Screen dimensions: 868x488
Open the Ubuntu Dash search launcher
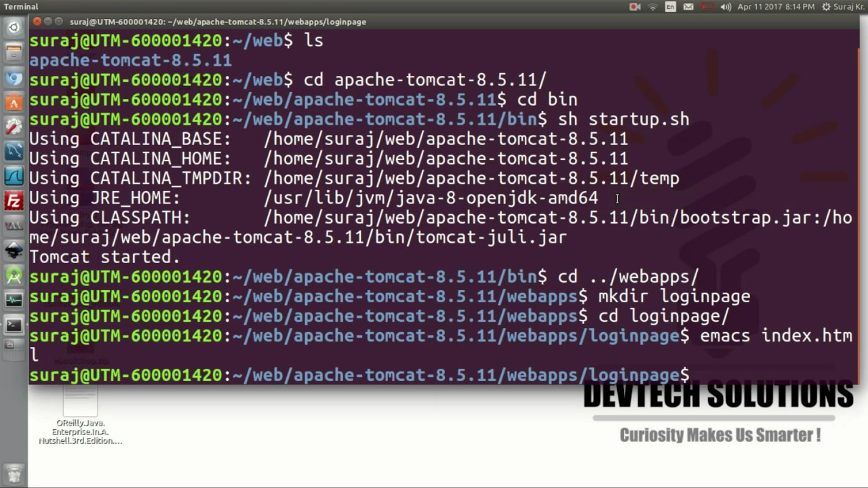point(14,28)
